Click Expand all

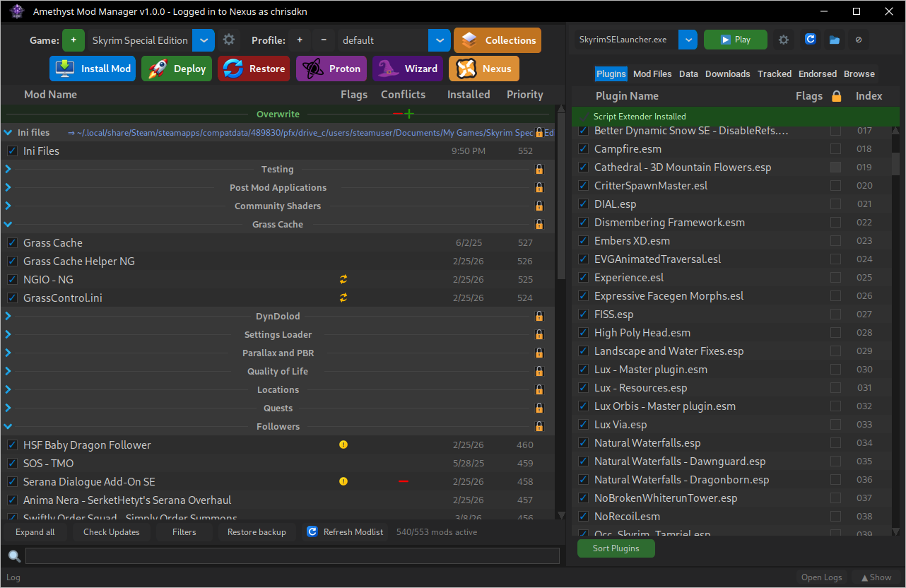[x=35, y=532]
